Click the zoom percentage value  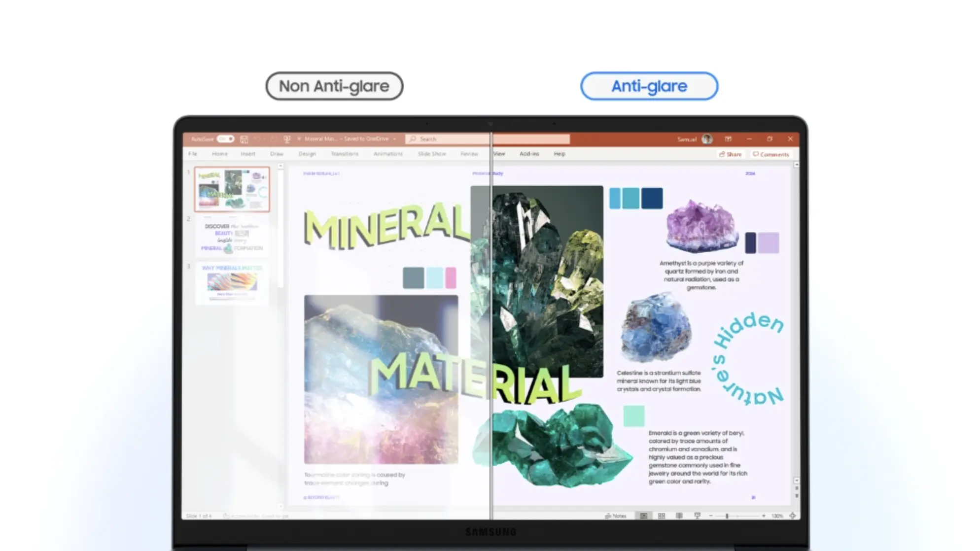pos(777,516)
